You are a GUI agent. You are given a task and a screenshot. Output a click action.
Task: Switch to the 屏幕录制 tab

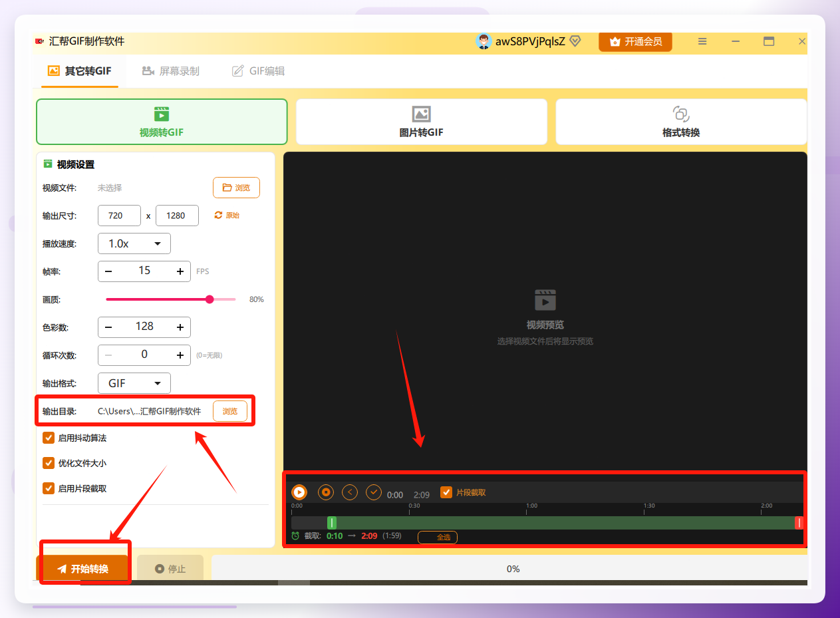(171, 71)
